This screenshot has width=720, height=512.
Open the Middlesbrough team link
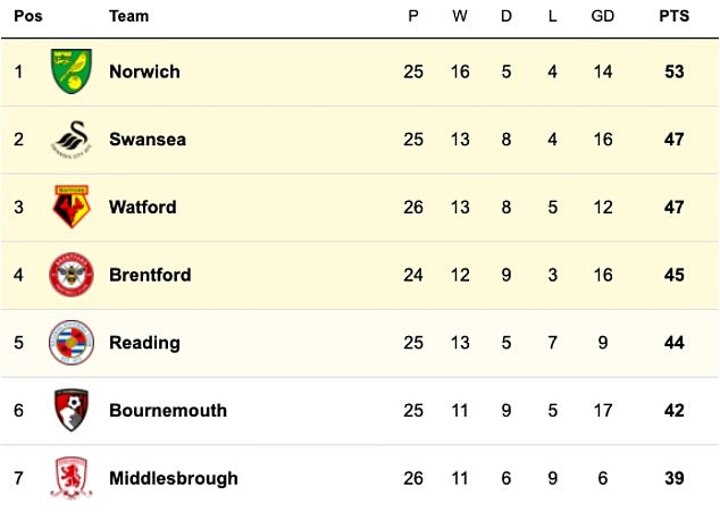pyautogui.click(x=173, y=478)
